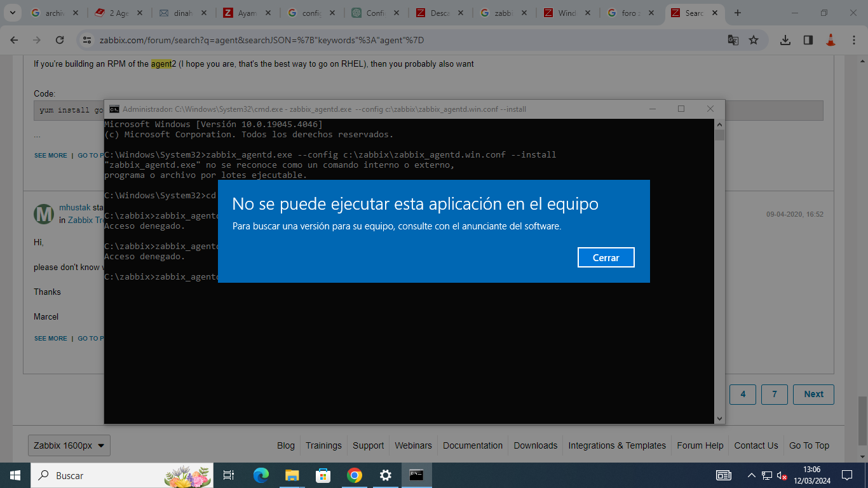
Task: Open the Documentation footer link
Action: pyautogui.click(x=473, y=445)
